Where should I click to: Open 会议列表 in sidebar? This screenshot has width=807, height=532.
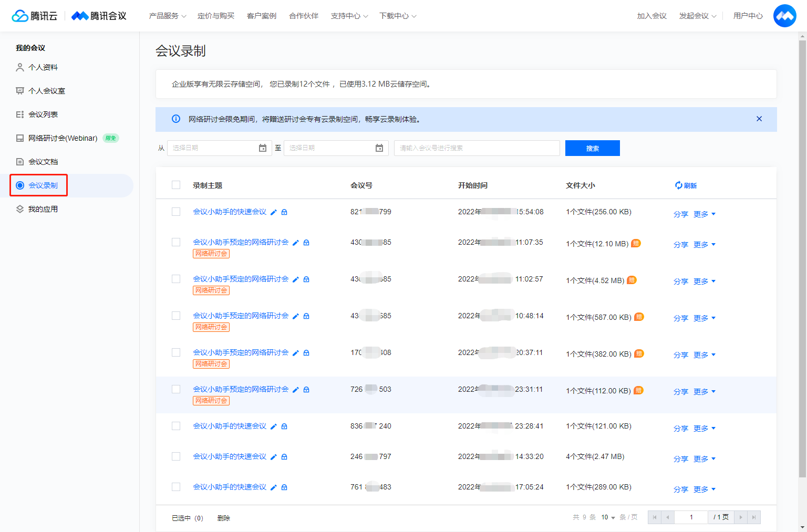[37, 114]
